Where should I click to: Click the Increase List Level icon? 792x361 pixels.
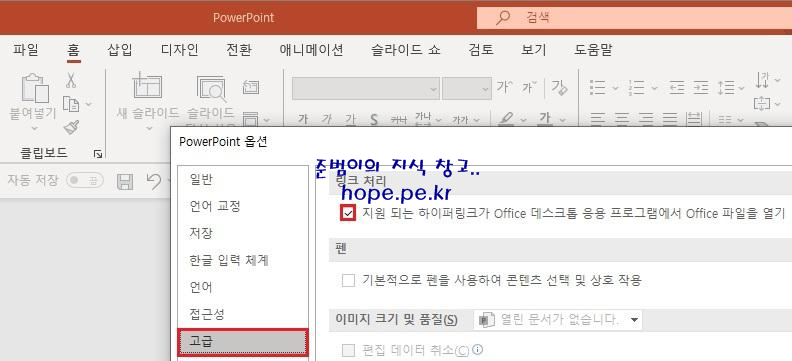[701, 88]
